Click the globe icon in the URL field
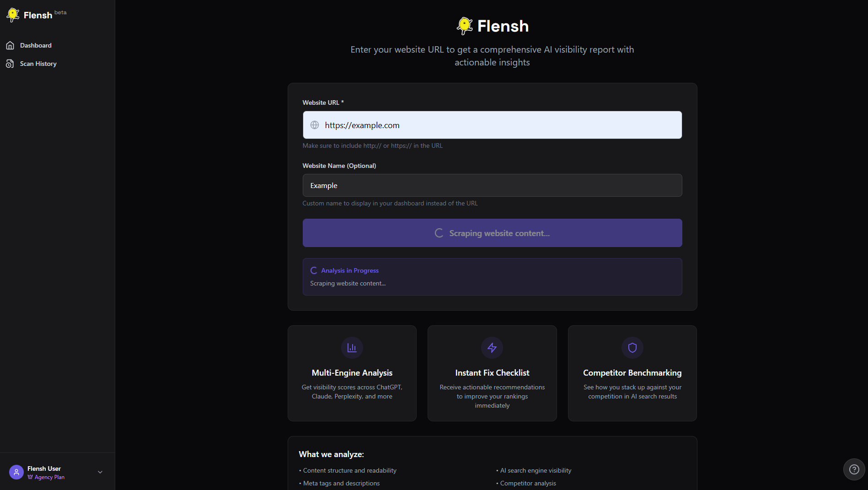The height and width of the screenshot is (490, 868). pos(315,125)
